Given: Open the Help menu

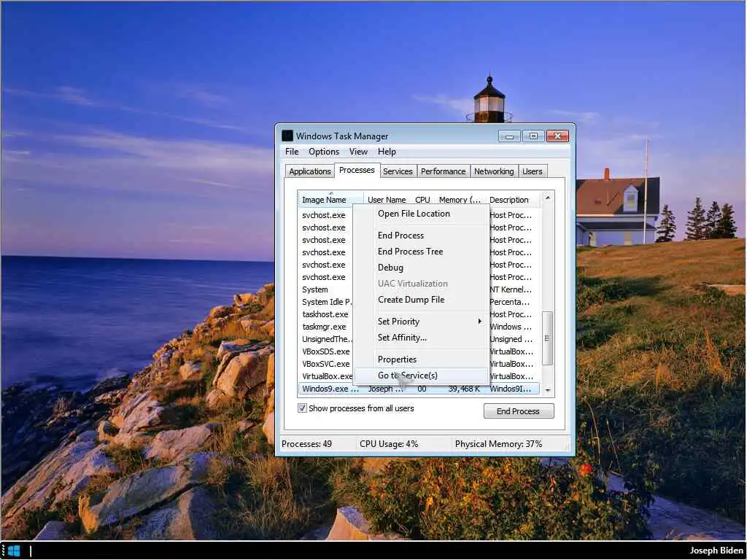Looking at the screenshot, I should (x=387, y=152).
